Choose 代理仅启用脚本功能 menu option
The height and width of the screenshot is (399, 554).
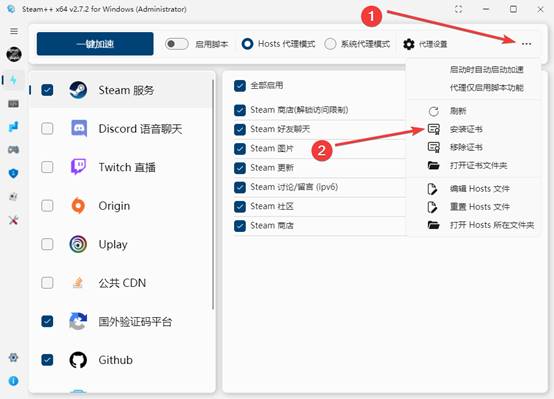click(486, 87)
